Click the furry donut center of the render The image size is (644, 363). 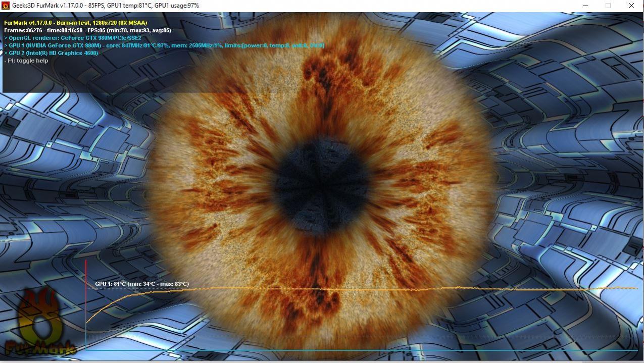click(x=322, y=186)
